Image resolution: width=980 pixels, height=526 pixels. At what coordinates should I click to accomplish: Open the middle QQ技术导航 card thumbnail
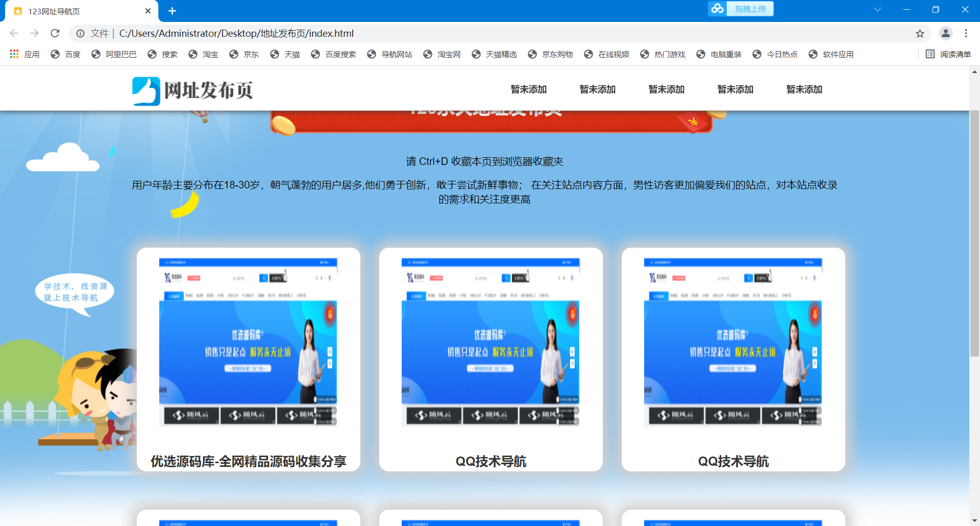click(x=491, y=342)
